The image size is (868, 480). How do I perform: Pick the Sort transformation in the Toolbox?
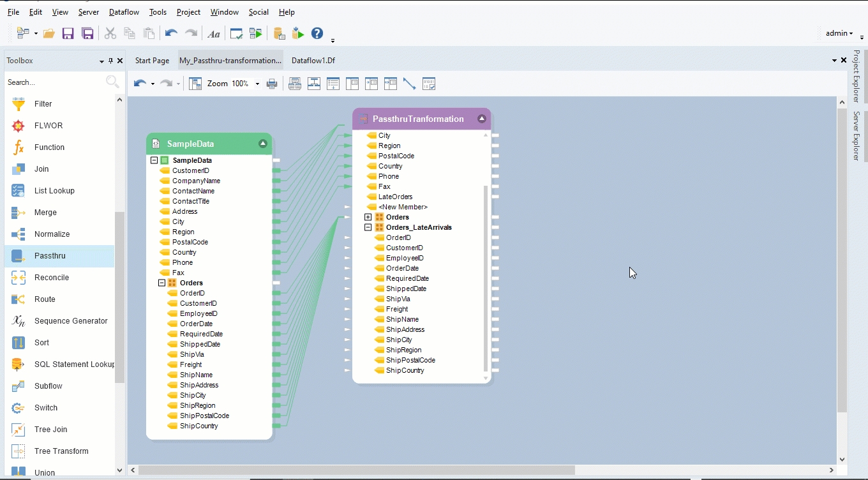coord(41,343)
